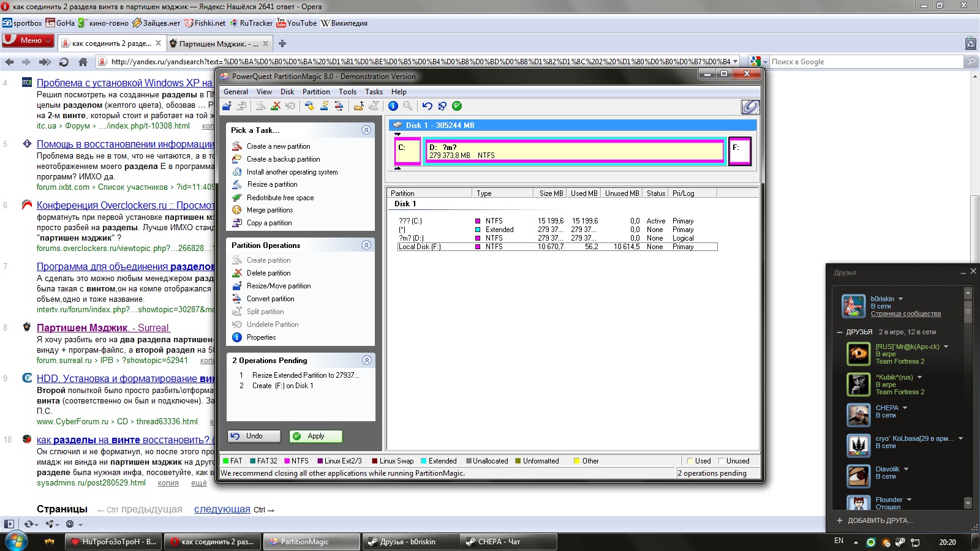Viewport: 980px width, 551px height.
Task: Click the Status column header
Action: [655, 193]
